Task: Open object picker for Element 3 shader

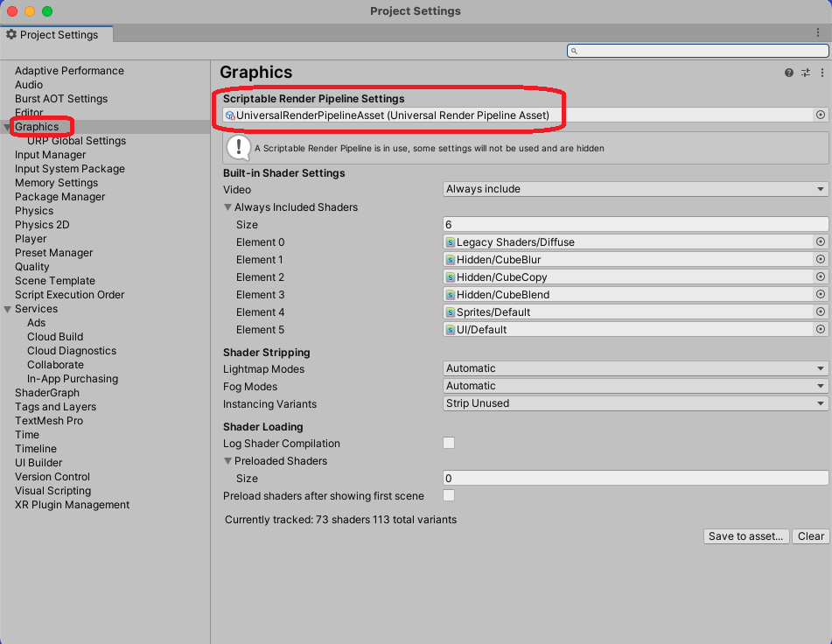Action: (x=821, y=295)
